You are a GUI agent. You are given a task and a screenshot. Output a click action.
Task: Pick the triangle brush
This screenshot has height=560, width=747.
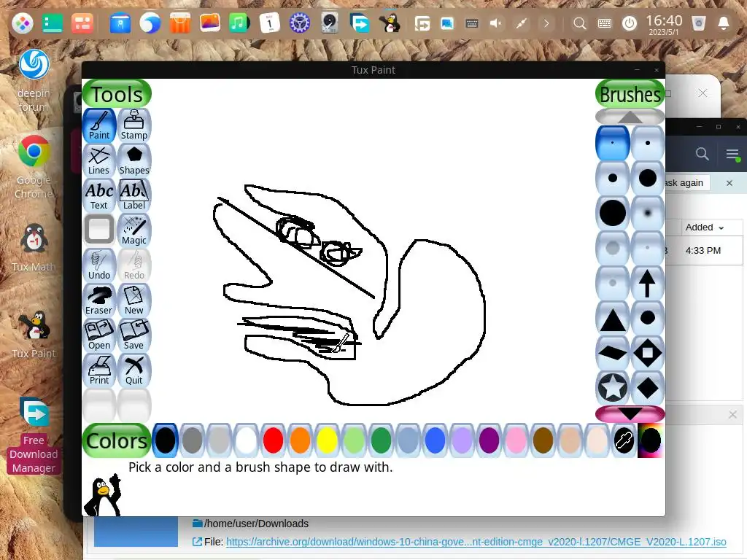[x=613, y=318]
